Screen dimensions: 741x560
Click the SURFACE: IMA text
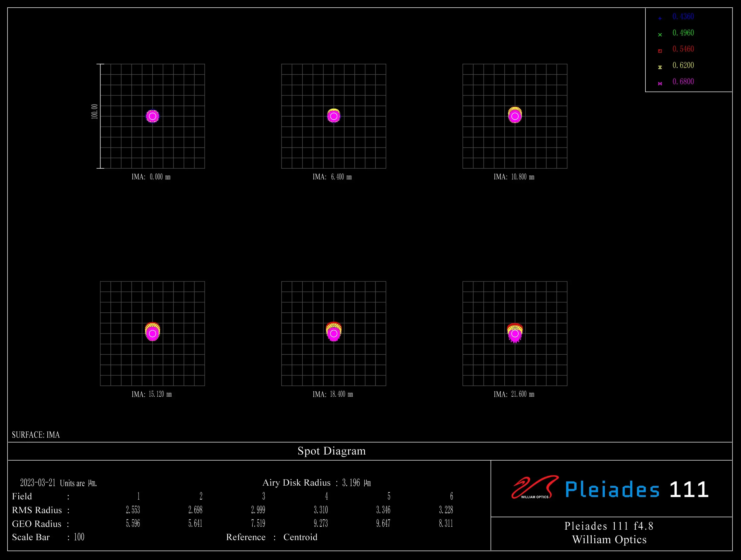pos(36,435)
